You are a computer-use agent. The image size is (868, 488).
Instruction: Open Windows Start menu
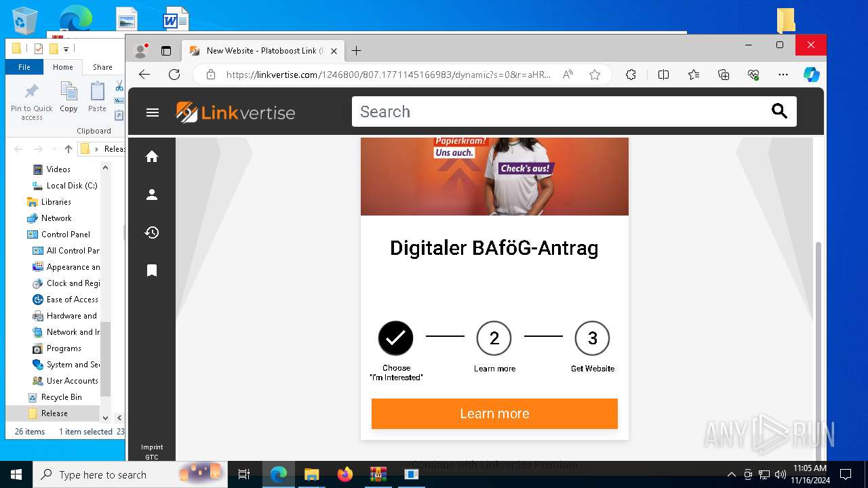click(x=16, y=474)
